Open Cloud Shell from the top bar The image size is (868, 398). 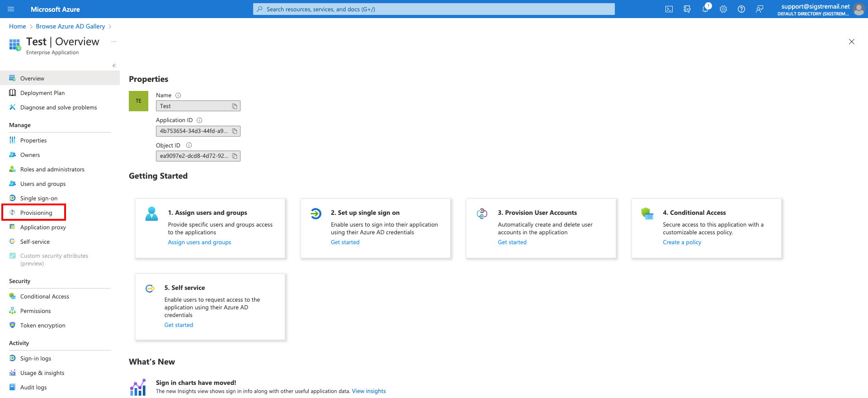click(669, 9)
